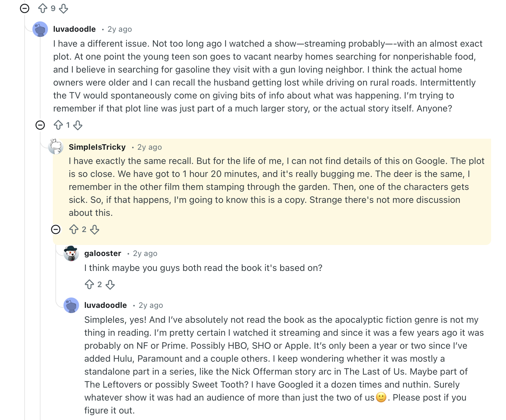Downvote galooster's comment about the book

tap(110, 285)
